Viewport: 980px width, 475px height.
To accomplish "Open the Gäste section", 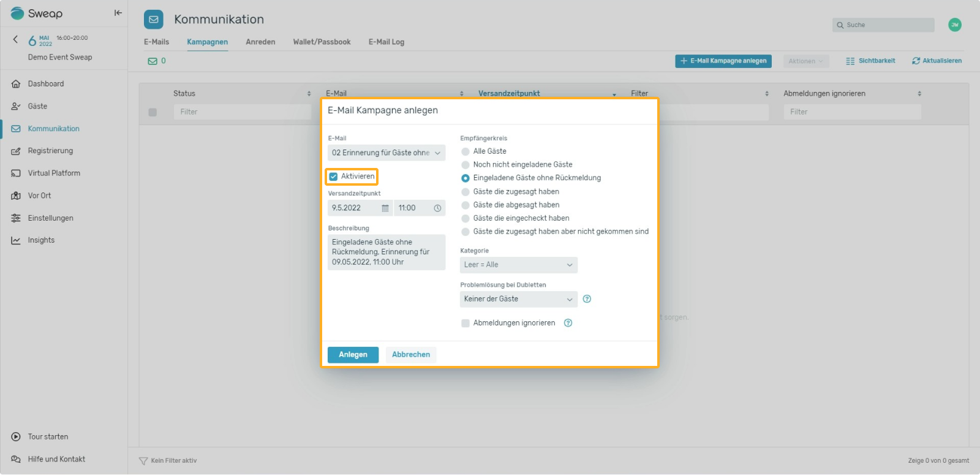I will pos(37,106).
